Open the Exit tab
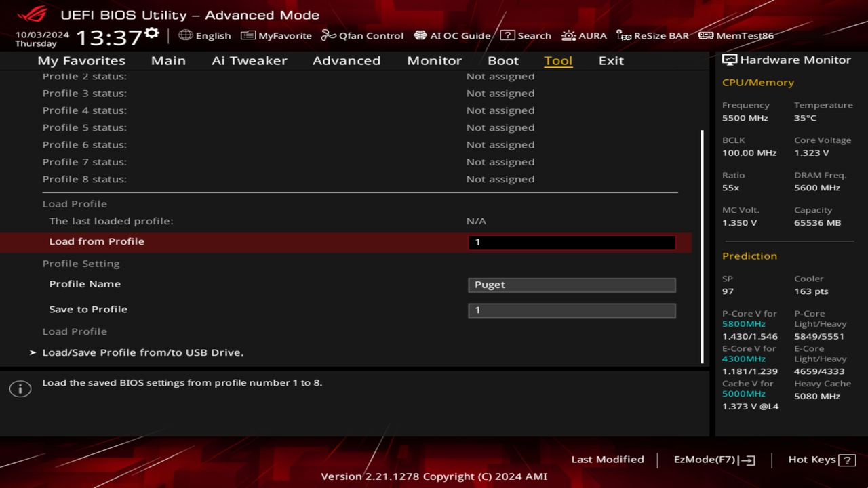This screenshot has height=488, width=868. pyautogui.click(x=611, y=60)
